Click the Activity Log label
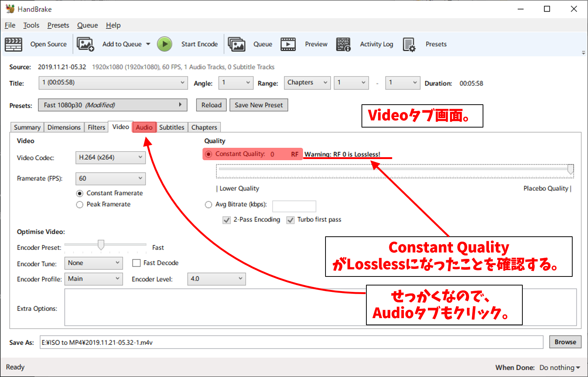The height and width of the screenshot is (377, 588). pyautogui.click(x=376, y=44)
